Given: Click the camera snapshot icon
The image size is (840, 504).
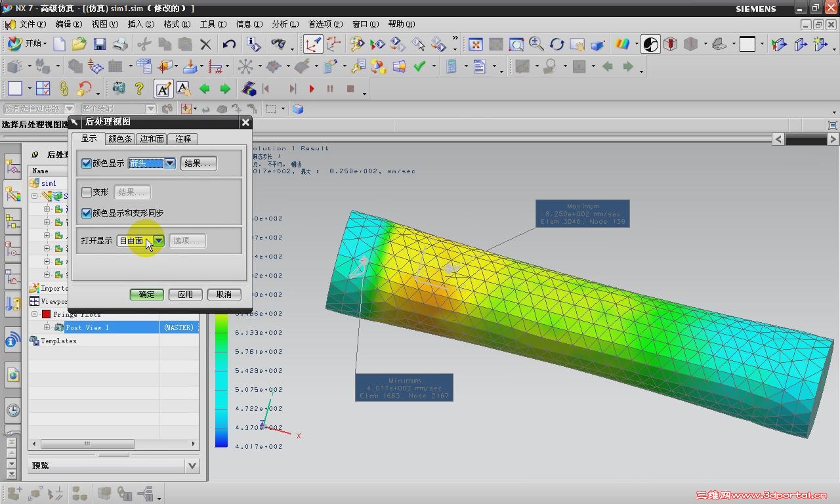Looking at the screenshot, I should [x=119, y=88].
